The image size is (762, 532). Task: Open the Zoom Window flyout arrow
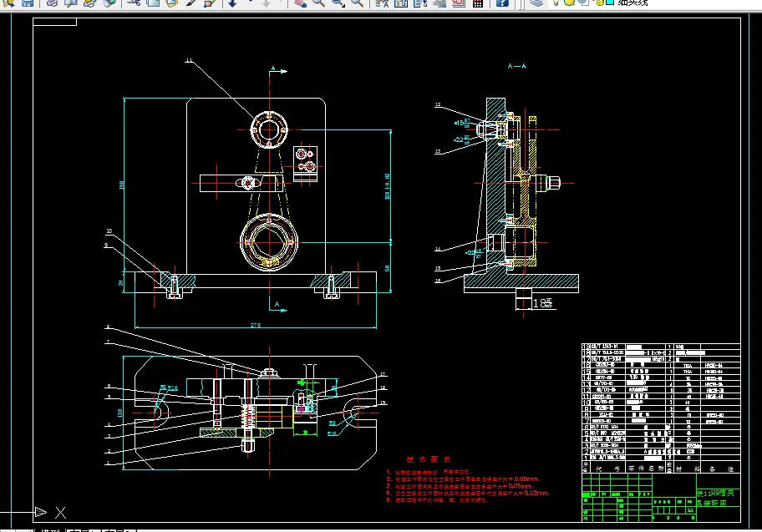point(344,5)
